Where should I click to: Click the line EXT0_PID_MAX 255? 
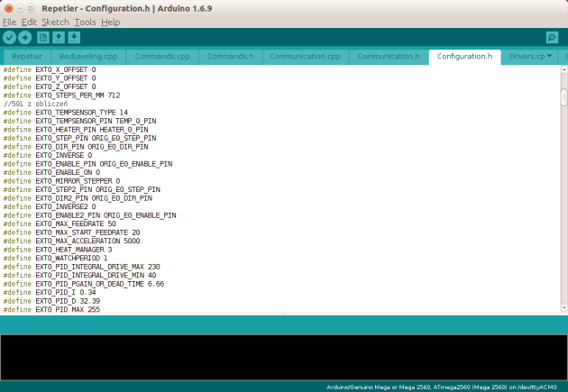[51, 309]
